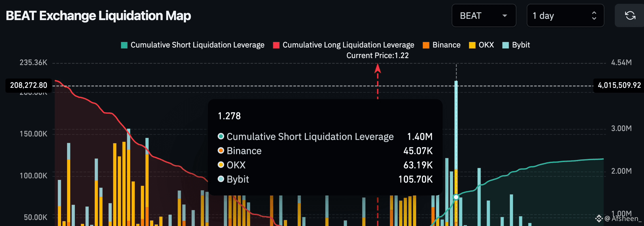Screen dimensions: 644x226
Task: Select the 1.40M value in the tooltip
Action: click(420, 136)
